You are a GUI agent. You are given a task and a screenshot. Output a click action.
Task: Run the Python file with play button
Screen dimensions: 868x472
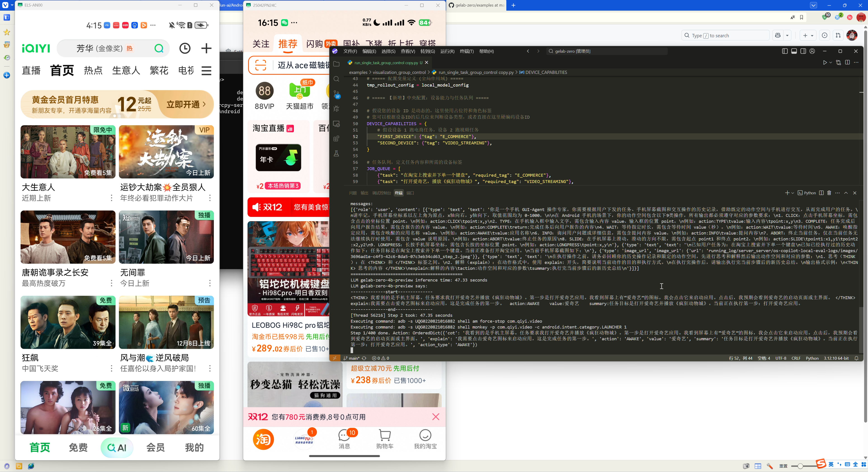point(825,63)
